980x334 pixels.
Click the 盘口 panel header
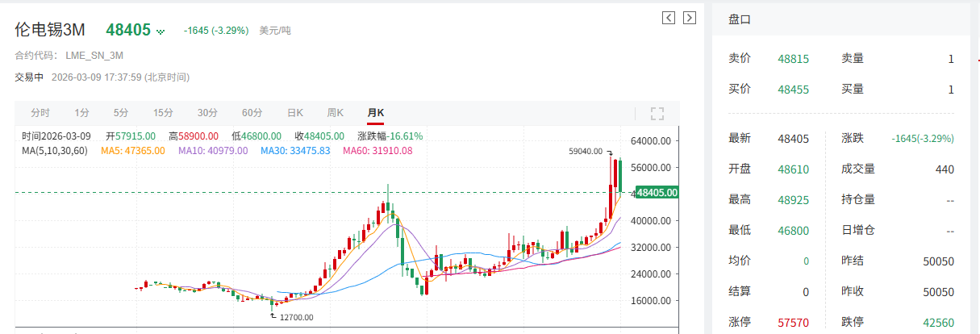(740, 20)
